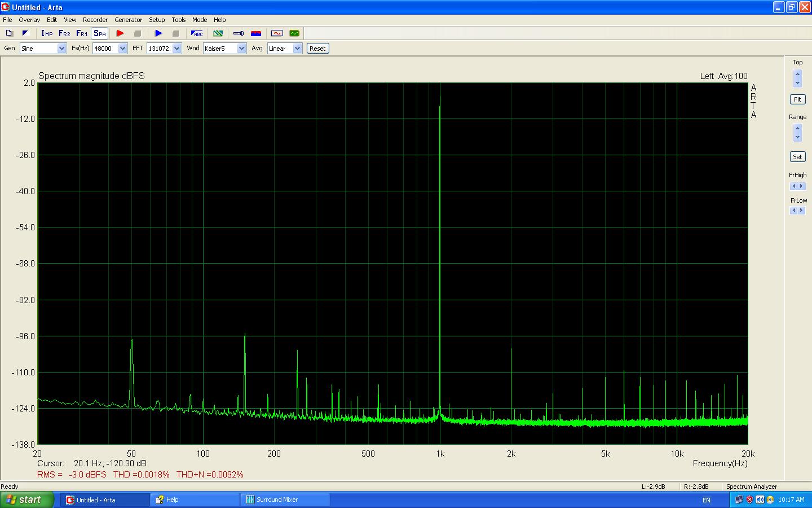This screenshot has width=812, height=508.
Task: Click the red security shield tray icon
Action: [x=749, y=500]
